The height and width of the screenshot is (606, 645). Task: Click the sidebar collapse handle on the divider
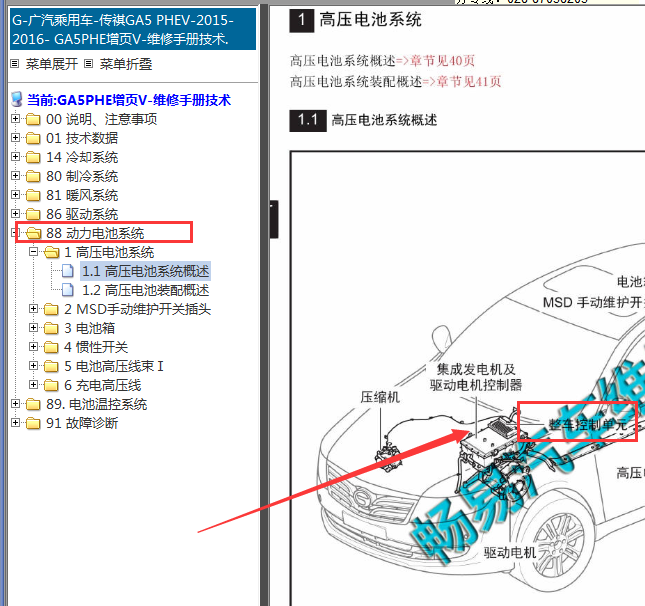coord(274,219)
